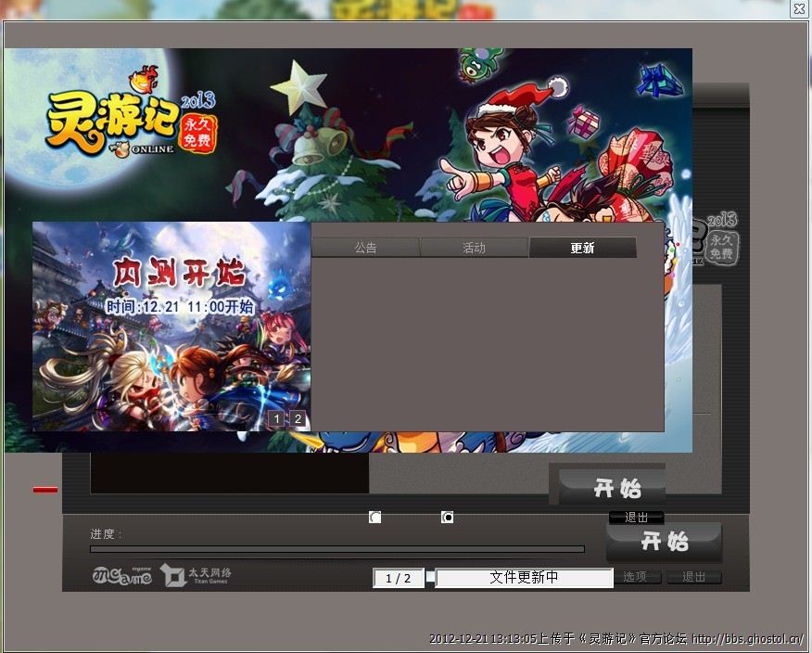
Task: Click the 退出 button next to 选项
Action: [x=694, y=577]
